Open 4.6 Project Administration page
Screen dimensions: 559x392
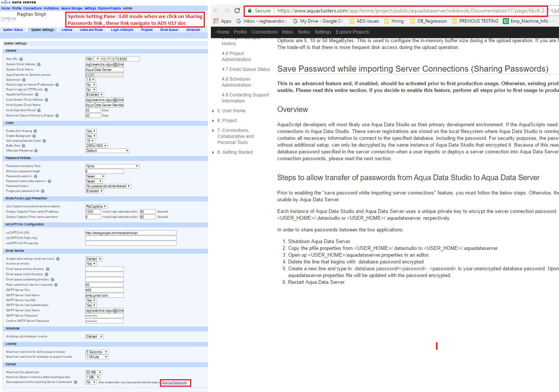(x=236, y=57)
